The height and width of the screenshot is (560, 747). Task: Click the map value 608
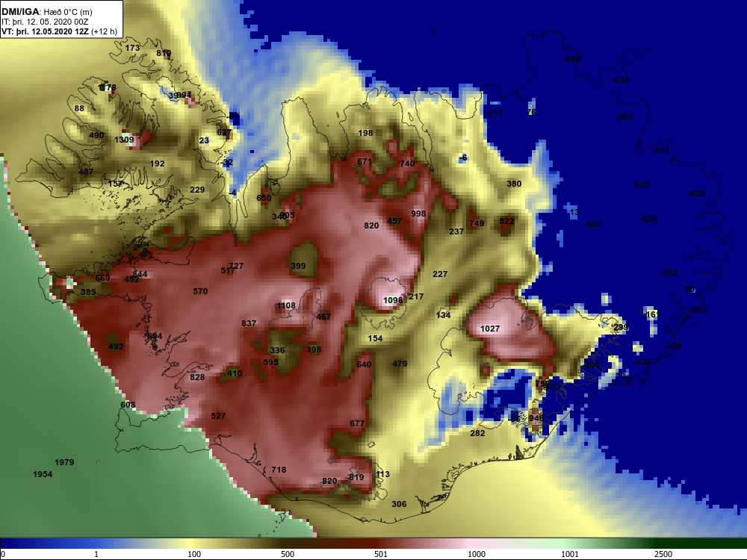click(128, 405)
